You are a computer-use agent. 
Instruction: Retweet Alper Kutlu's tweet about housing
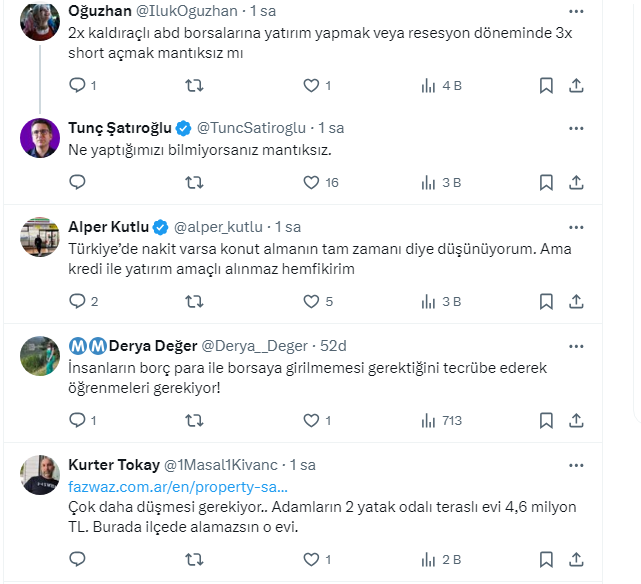[195, 301]
